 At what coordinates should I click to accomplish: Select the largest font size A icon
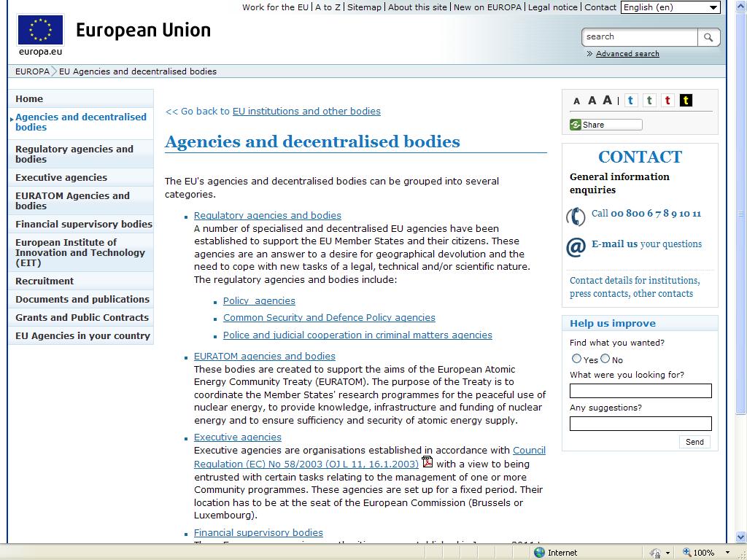pyautogui.click(x=607, y=101)
